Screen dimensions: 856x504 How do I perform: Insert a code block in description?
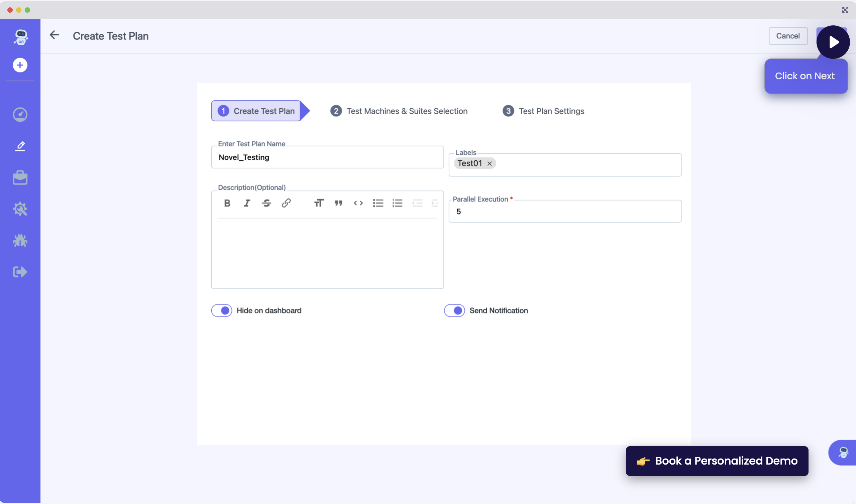pos(358,203)
